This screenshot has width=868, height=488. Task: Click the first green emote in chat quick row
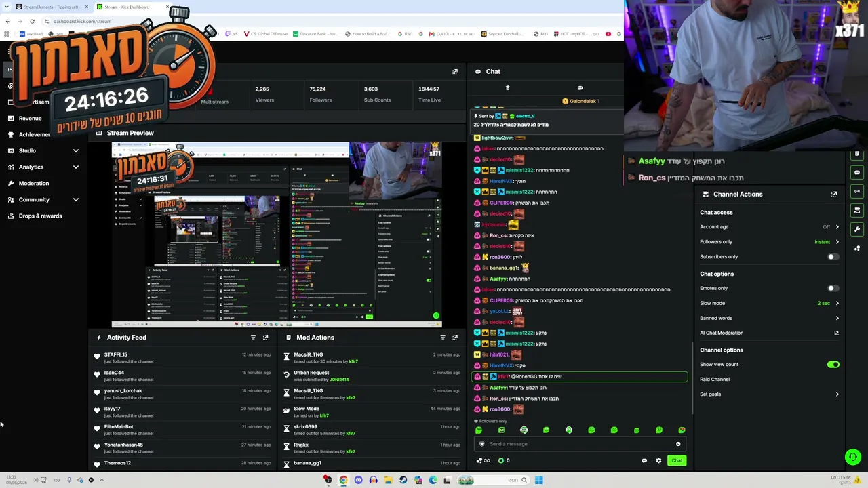tap(479, 430)
